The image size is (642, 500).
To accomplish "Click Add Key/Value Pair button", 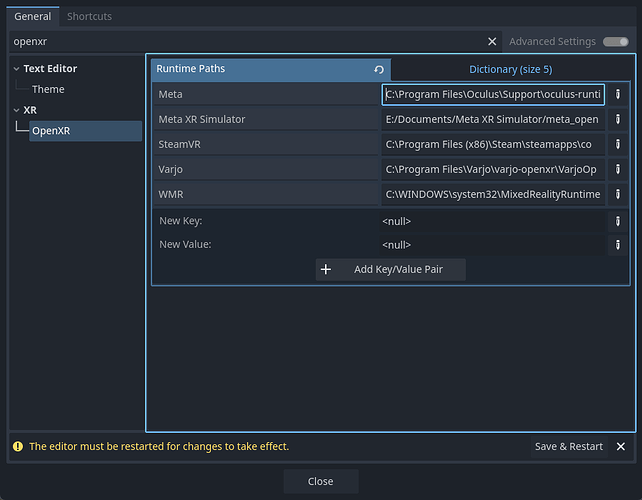I will [x=390, y=269].
